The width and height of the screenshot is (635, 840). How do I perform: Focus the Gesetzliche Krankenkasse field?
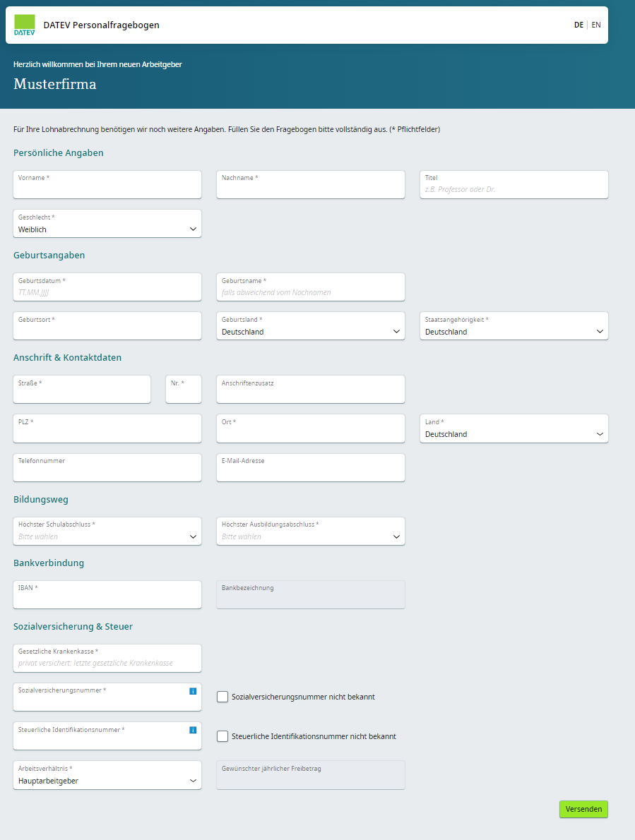click(x=107, y=658)
